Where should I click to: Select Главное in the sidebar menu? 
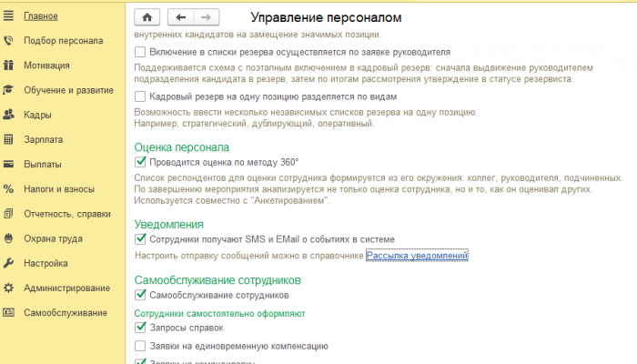pos(40,15)
